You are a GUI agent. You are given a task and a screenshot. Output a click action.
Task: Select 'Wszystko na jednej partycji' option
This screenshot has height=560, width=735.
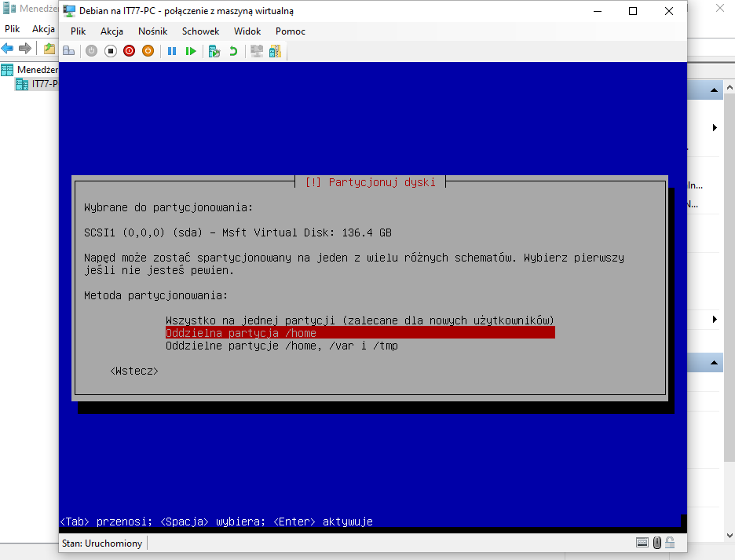coord(360,320)
